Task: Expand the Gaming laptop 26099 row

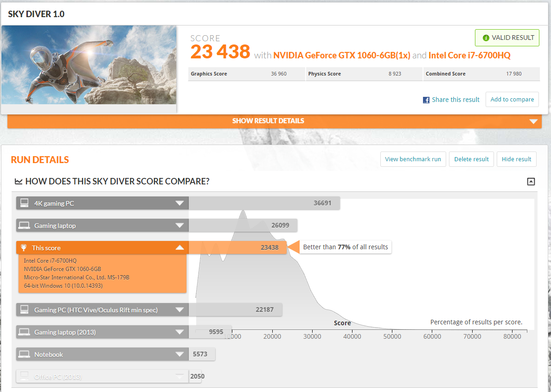Action: (x=102, y=225)
